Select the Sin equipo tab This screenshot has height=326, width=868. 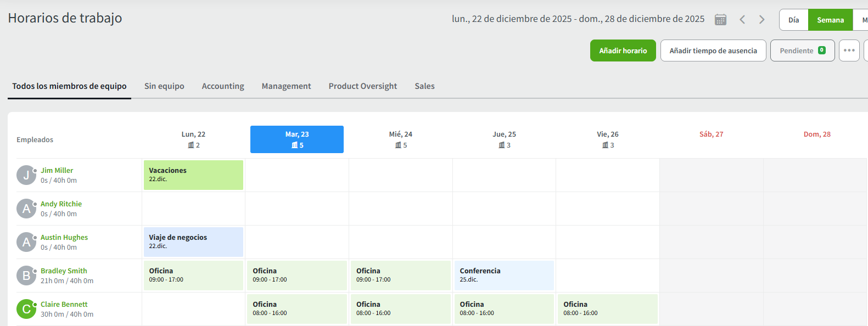click(x=164, y=86)
